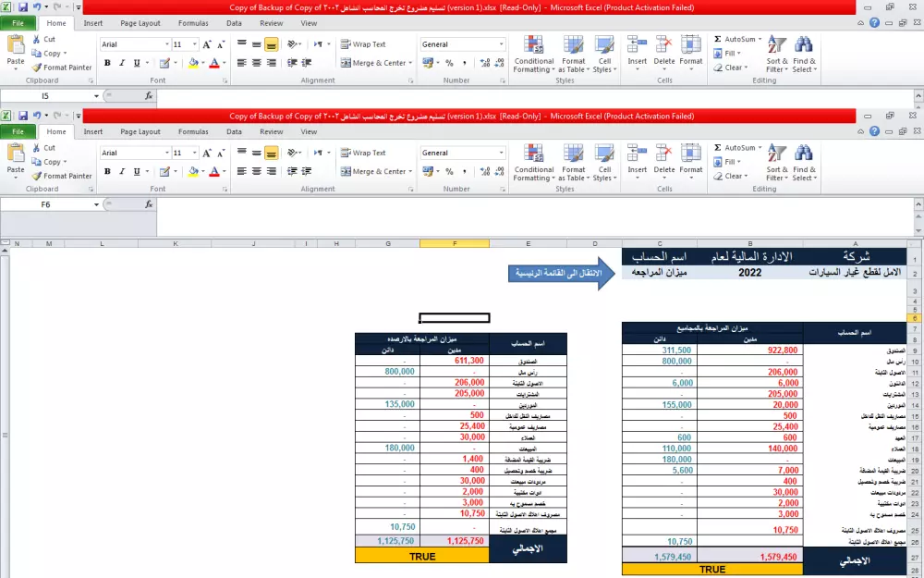Open Arial font name dropdown in F6 window
The height and width of the screenshot is (578, 924).
[x=166, y=153]
